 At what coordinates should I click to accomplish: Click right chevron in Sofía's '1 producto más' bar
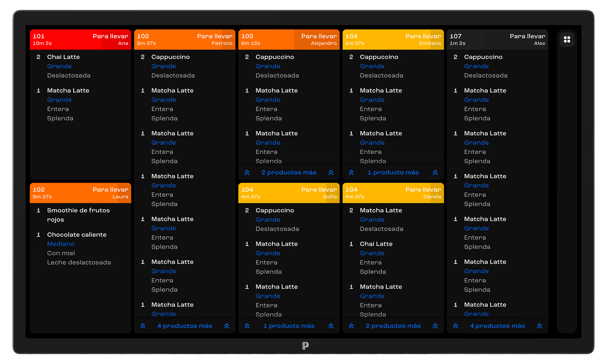331,326
